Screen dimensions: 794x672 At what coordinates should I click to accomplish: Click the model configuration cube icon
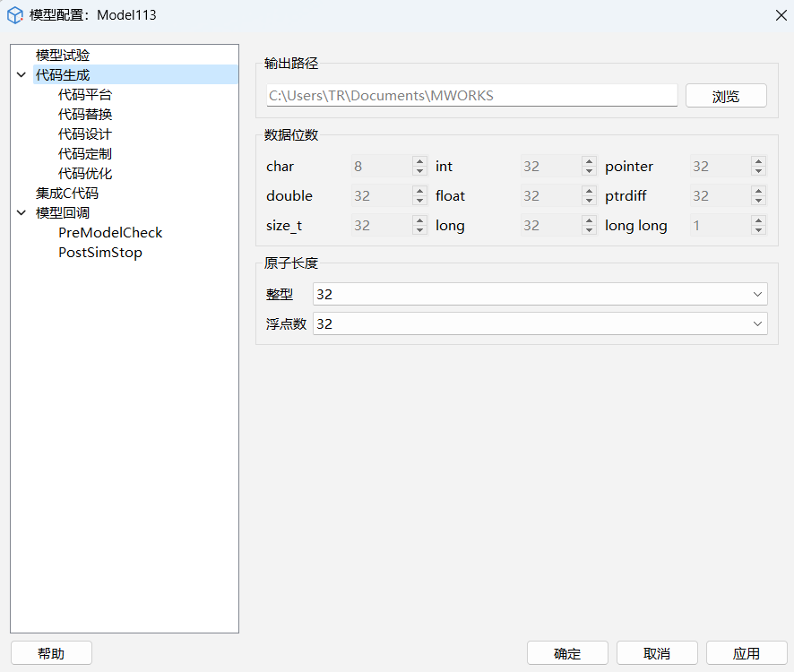tap(15, 15)
